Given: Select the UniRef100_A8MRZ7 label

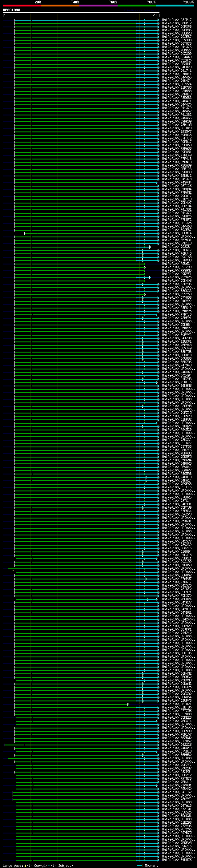Looking at the screenshot, I should 176,50.
